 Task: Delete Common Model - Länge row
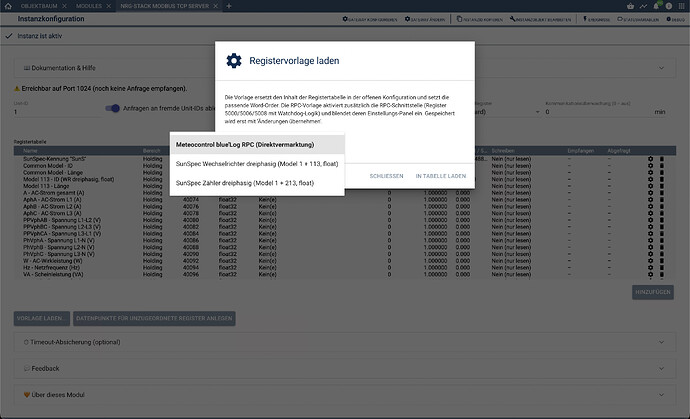(x=662, y=173)
